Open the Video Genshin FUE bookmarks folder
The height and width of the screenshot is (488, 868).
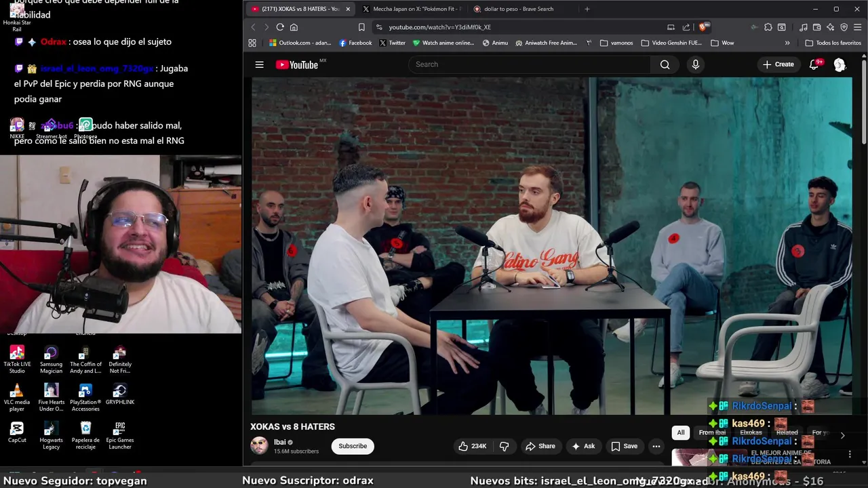671,43
